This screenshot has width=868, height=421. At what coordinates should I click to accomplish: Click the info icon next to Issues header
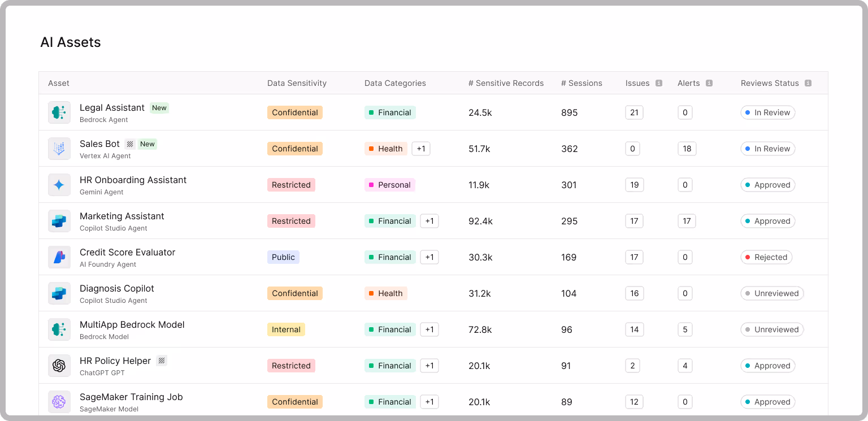pyautogui.click(x=659, y=83)
